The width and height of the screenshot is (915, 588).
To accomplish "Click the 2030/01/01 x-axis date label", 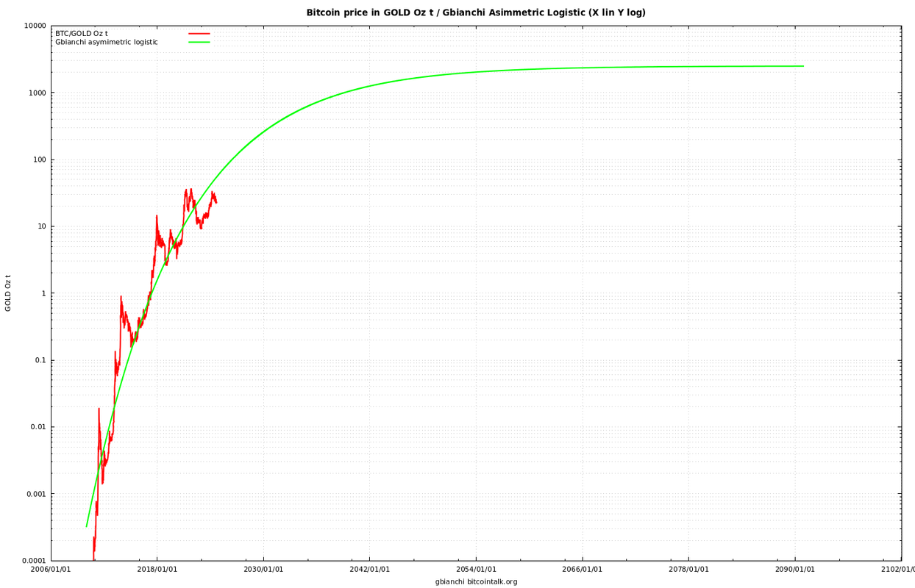I will [263, 570].
